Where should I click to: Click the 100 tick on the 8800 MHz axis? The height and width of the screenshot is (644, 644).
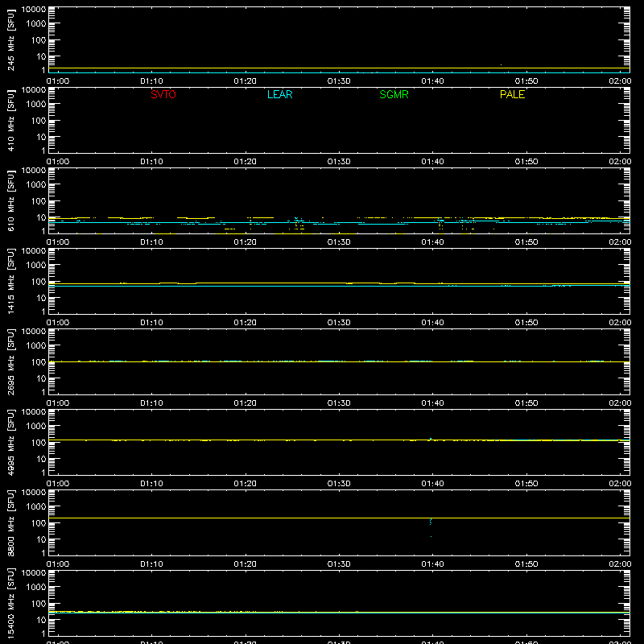[x=38, y=523]
